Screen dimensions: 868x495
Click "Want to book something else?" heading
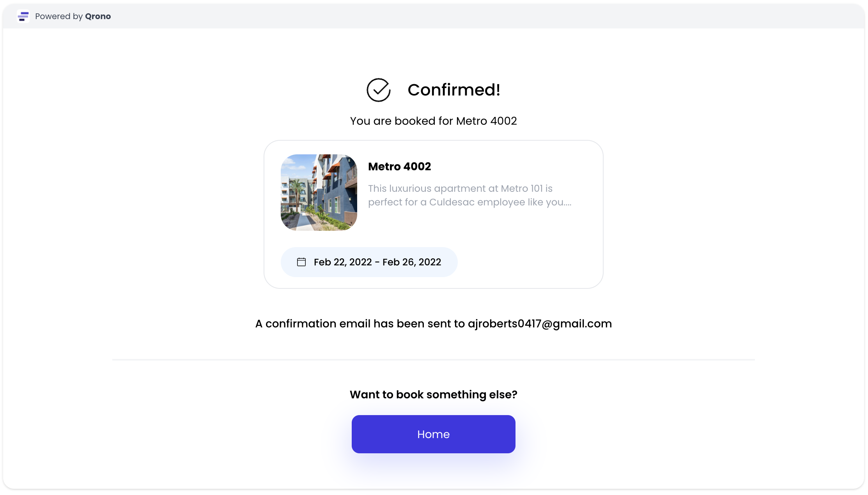(433, 394)
